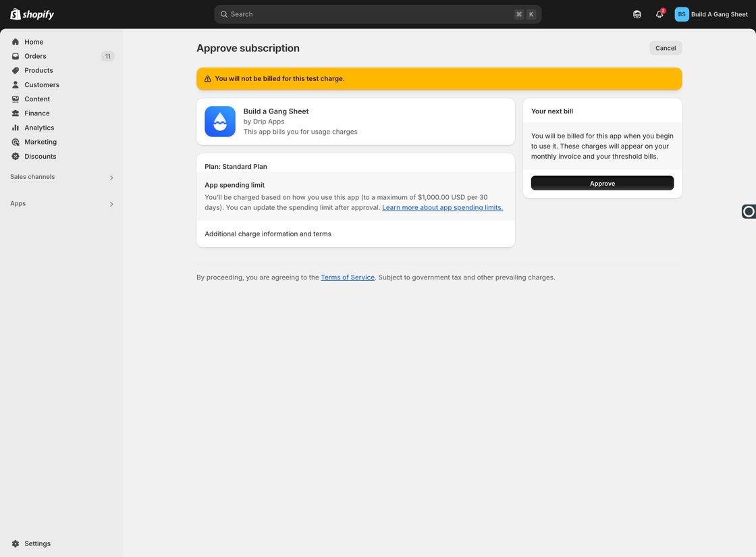Click the Shopify logo

click(32, 14)
